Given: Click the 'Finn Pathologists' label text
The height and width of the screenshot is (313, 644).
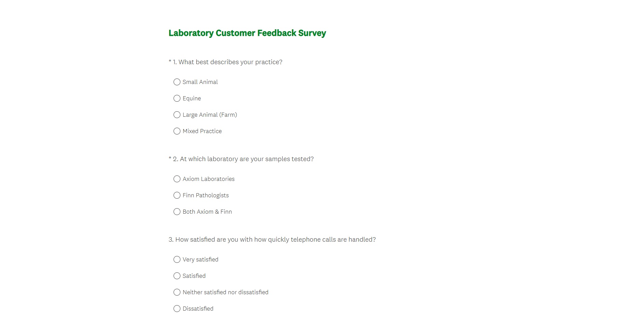Looking at the screenshot, I should (x=205, y=196).
